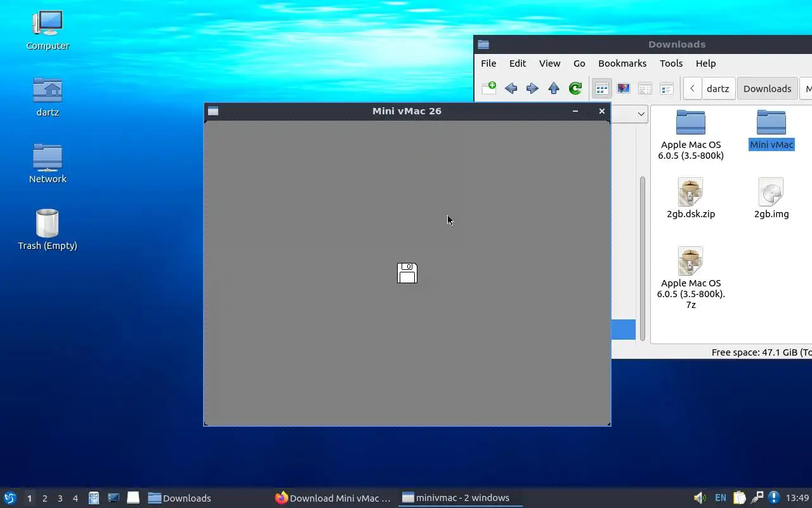Viewport: 812px width, 508px height.
Task: Switch to detailed list view mode
Action: pyautogui.click(x=667, y=88)
